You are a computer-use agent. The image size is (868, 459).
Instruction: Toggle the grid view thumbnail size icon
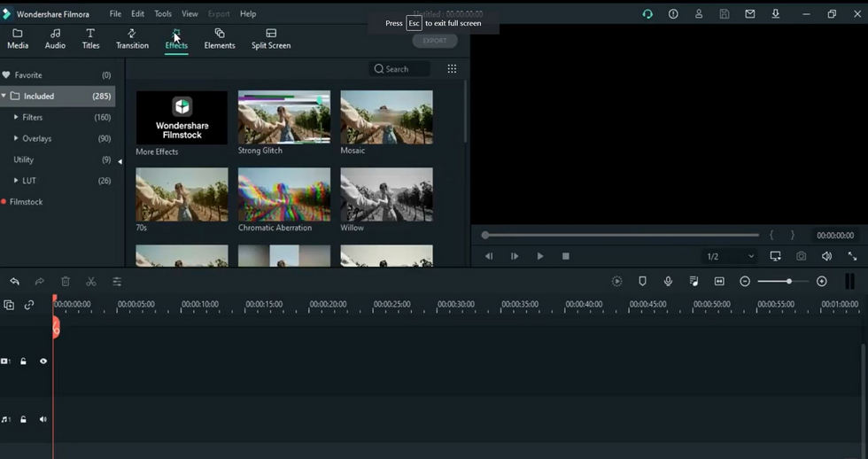tap(452, 68)
